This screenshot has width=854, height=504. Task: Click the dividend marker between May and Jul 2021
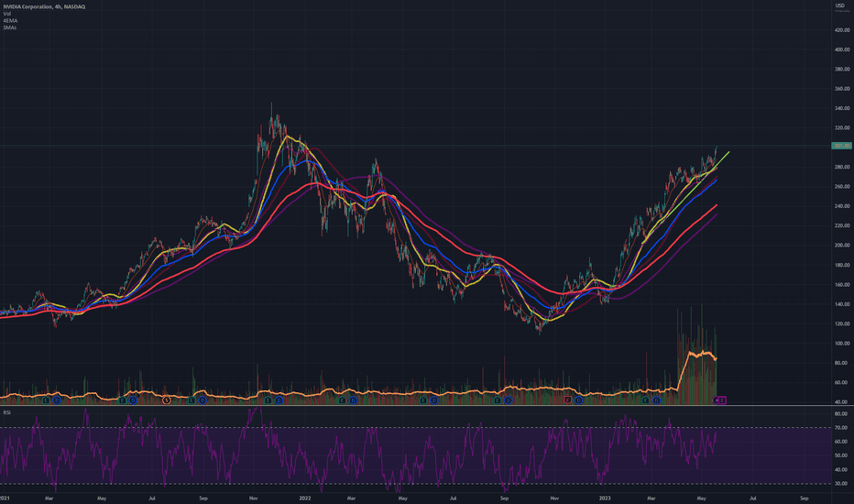pos(133,400)
